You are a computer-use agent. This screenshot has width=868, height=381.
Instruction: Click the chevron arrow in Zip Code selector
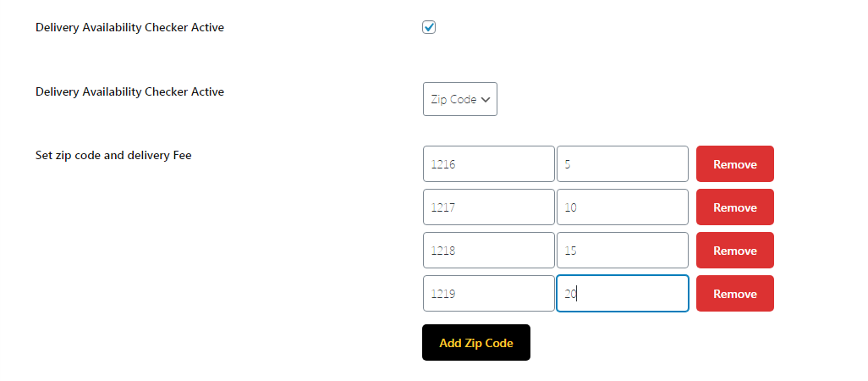pyautogui.click(x=486, y=99)
